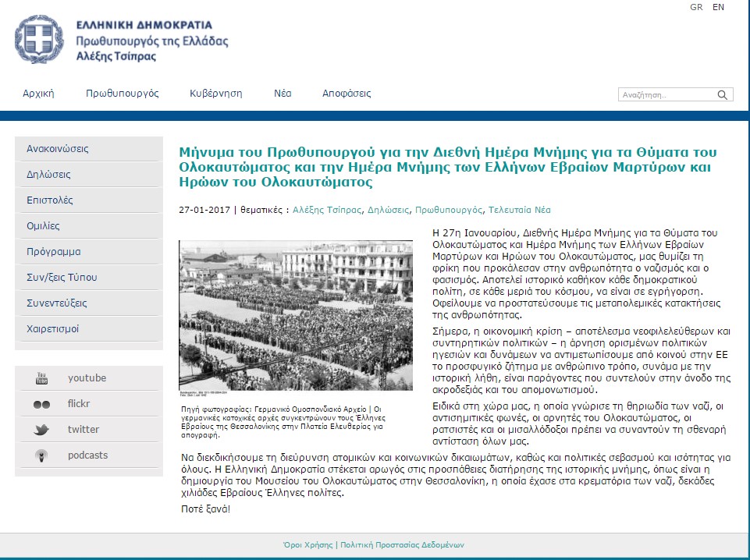750x560 pixels.
Task: Select Δηλώσεις in the sidebar menu
Action: [x=89, y=175]
